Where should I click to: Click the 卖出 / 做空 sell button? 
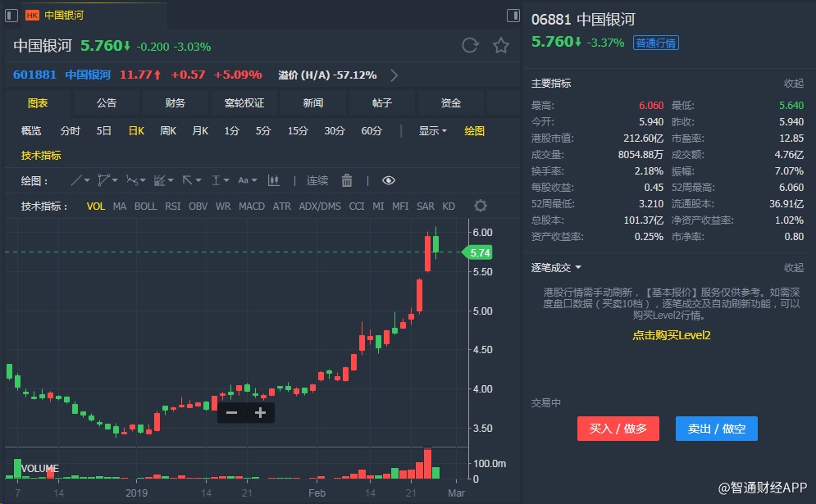pyautogui.click(x=717, y=429)
